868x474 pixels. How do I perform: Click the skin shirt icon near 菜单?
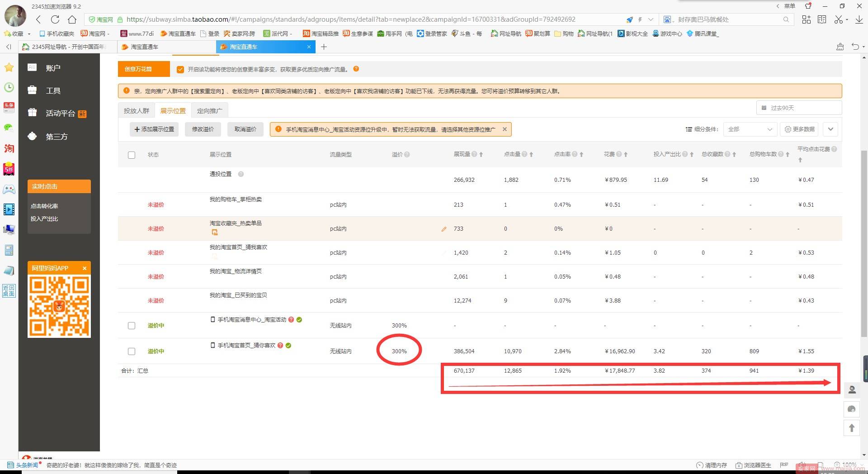point(808,6)
